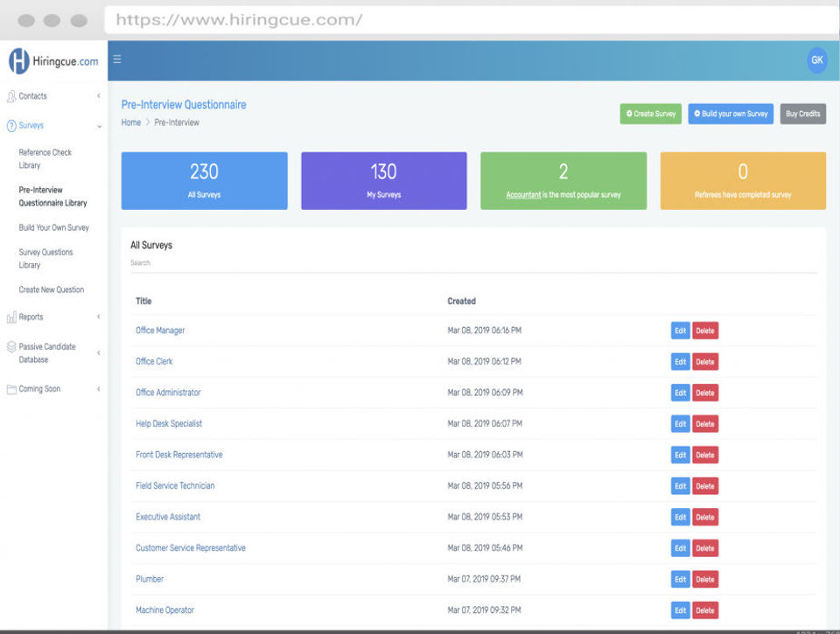Open the Customer Service Representative survey
This screenshot has width=840, height=634.
click(x=191, y=547)
